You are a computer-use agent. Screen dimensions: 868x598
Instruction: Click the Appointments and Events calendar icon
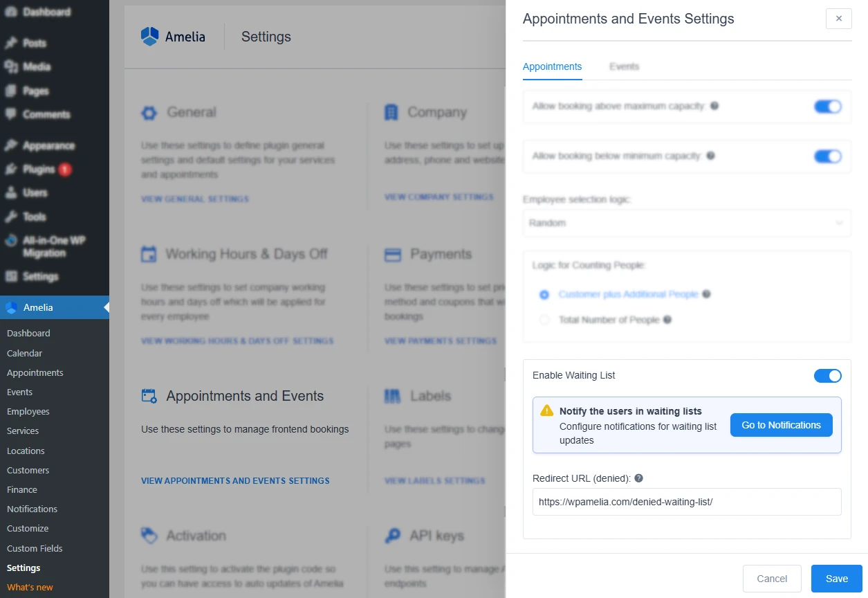click(148, 395)
